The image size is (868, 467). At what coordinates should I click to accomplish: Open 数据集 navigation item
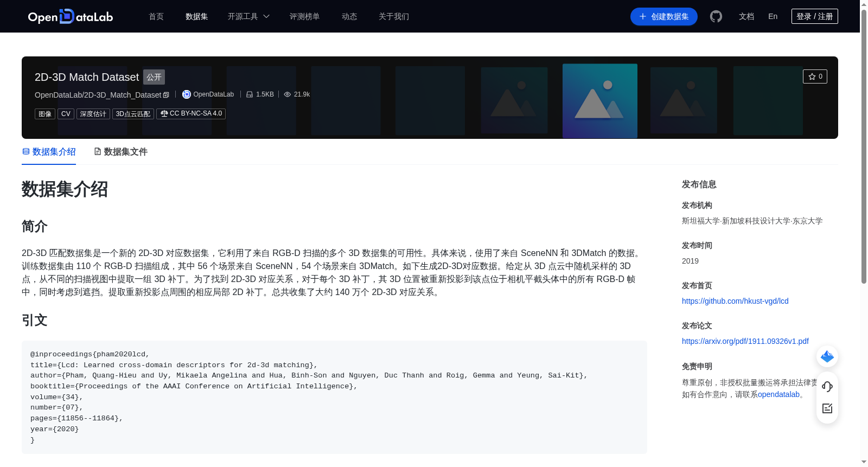click(197, 16)
